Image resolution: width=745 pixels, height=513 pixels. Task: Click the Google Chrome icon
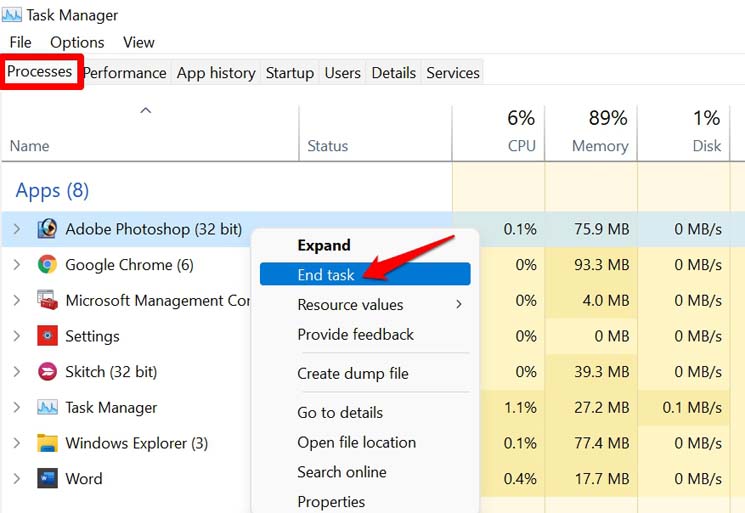tap(46, 265)
